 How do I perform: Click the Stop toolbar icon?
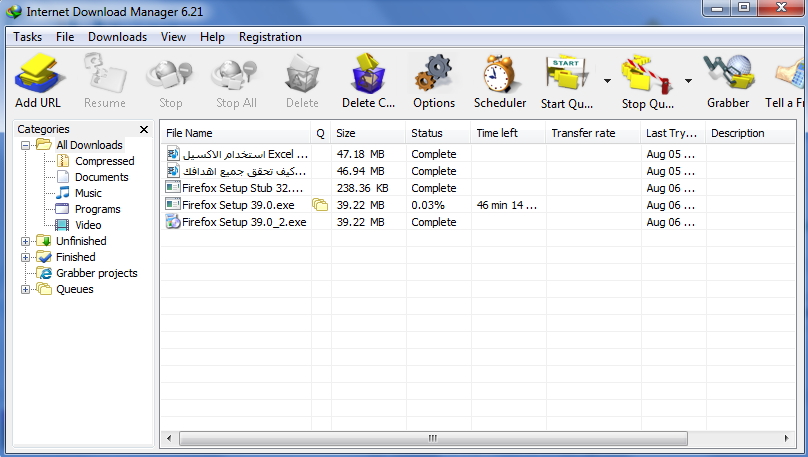(170, 75)
